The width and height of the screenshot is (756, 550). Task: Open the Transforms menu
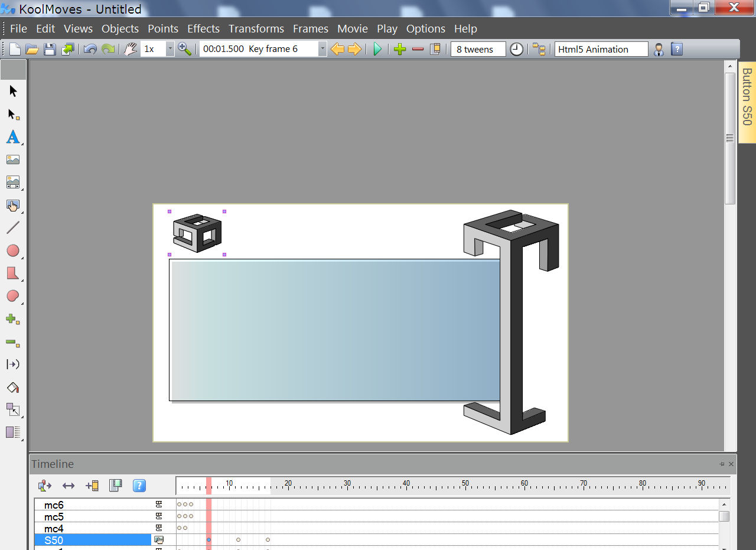[256, 29]
